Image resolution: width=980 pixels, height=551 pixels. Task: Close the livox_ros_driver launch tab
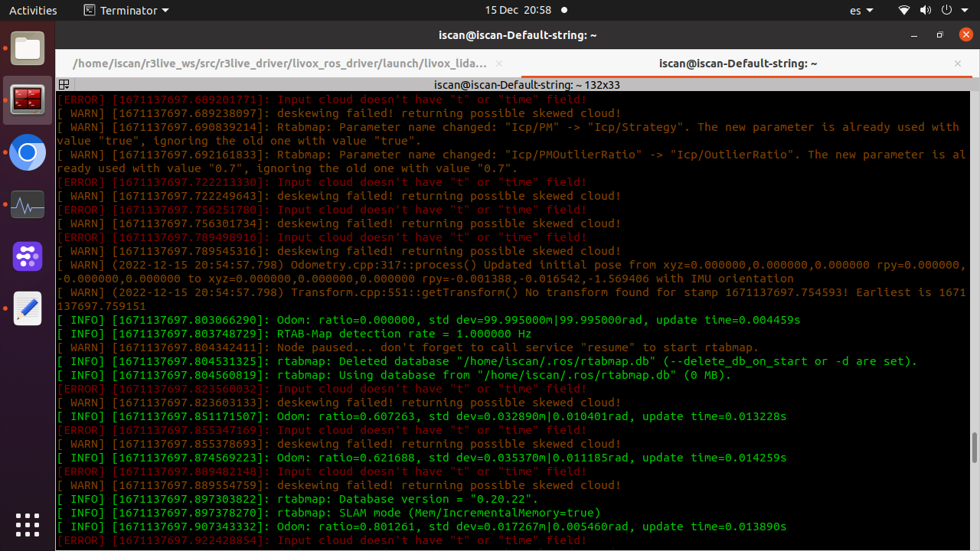(x=499, y=64)
